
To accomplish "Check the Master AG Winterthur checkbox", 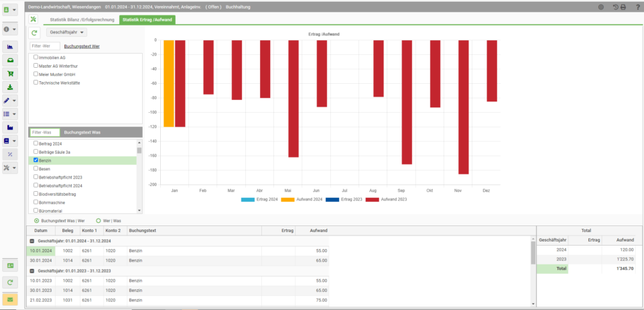I will coord(36,66).
